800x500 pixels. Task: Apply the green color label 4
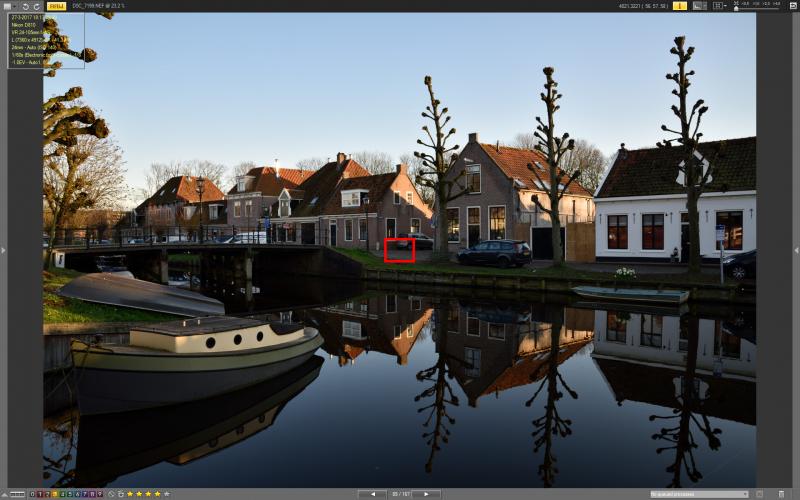63,494
